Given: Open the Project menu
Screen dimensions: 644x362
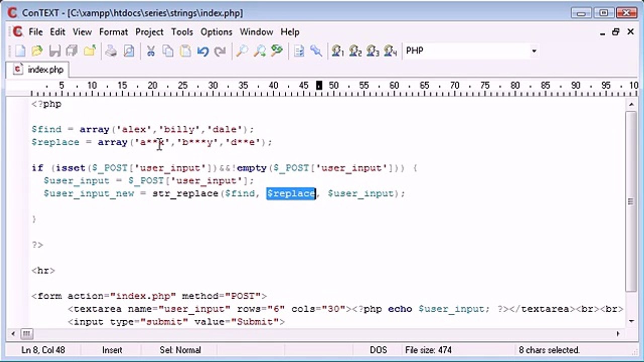Looking at the screenshot, I should point(149,32).
